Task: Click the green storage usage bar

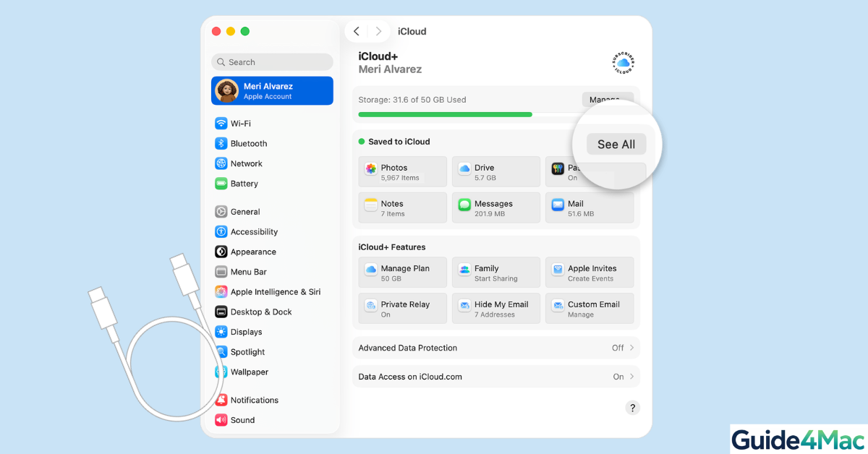Action: (445, 114)
